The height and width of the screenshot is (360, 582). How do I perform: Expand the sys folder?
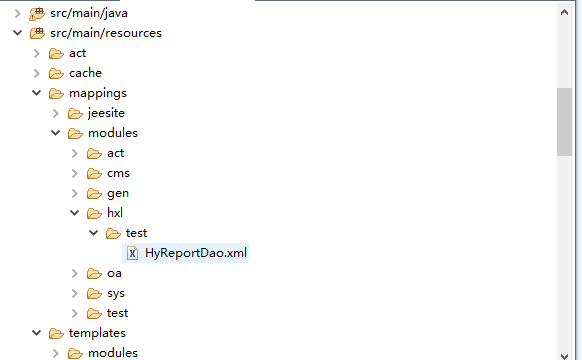tap(75, 294)
